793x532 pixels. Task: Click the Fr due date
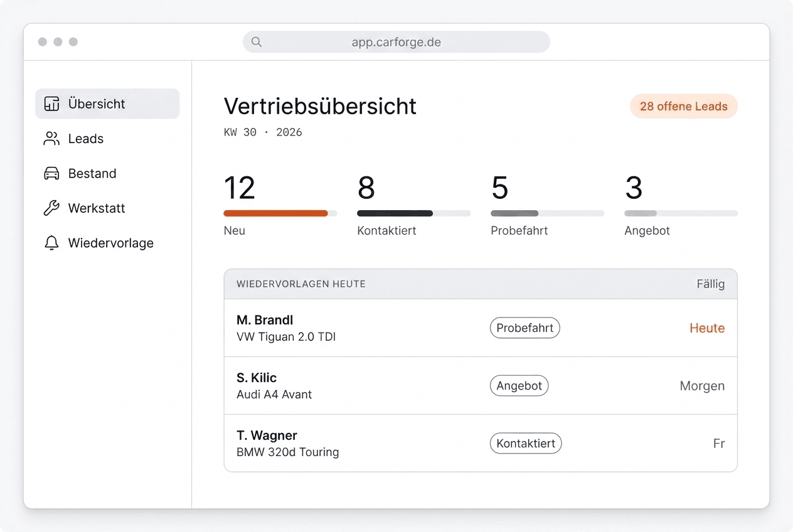tap(719, 444)
